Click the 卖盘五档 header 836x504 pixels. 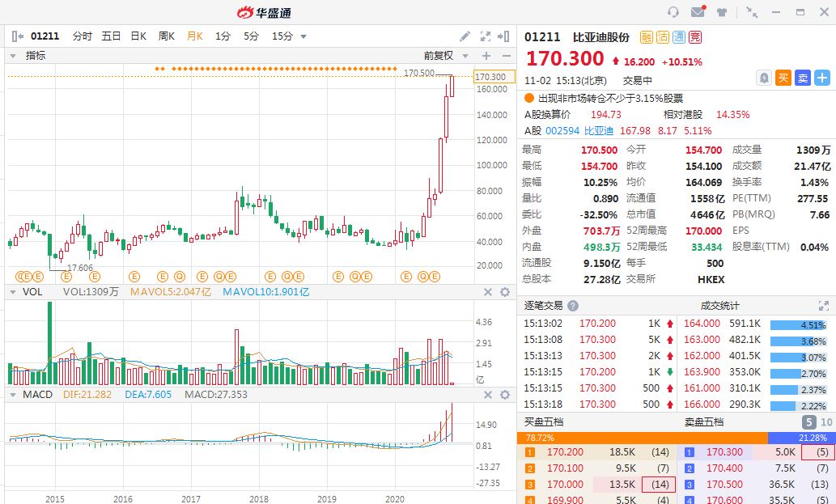click(x=704, y=422)
